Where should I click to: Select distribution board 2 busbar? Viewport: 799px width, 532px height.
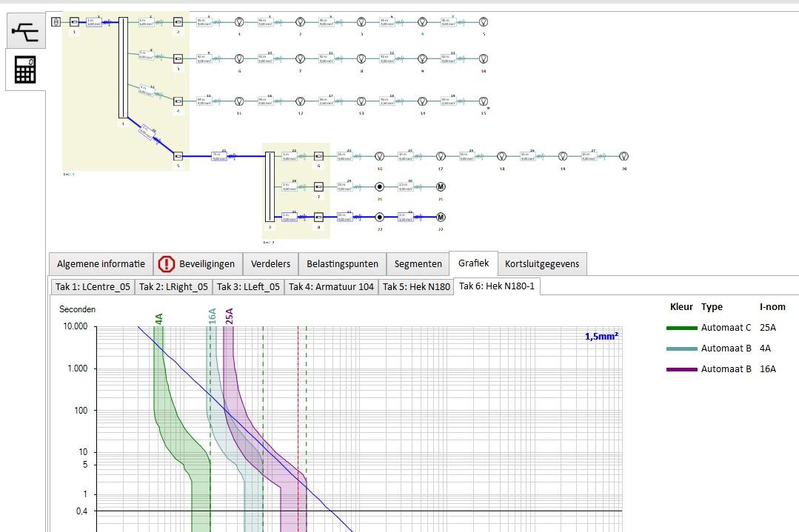coord(270,186)
